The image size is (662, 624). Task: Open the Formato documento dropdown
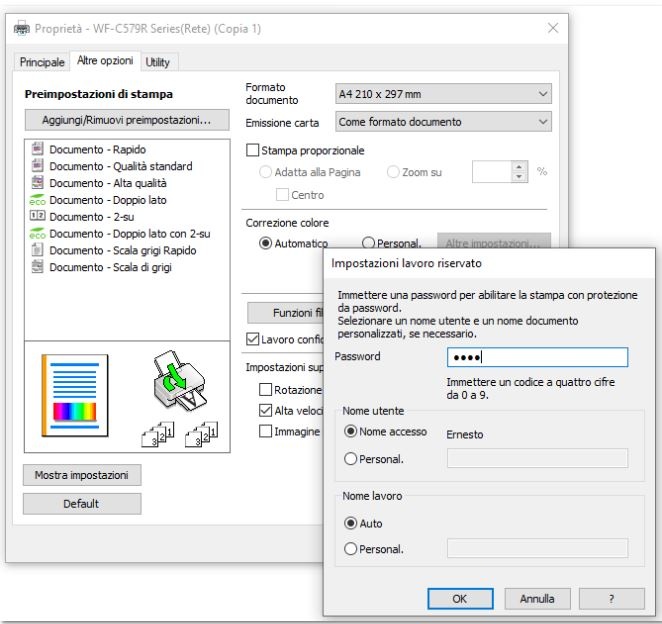coord(442,93)
